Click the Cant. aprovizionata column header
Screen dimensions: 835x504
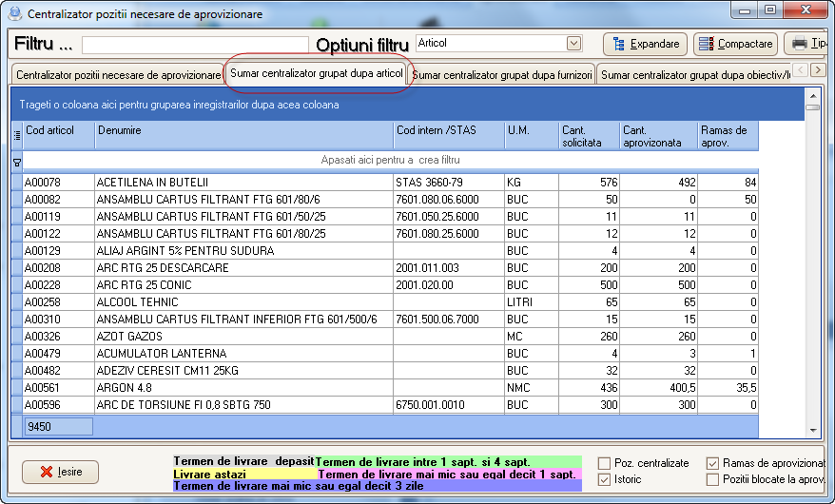tap(659, 136)
